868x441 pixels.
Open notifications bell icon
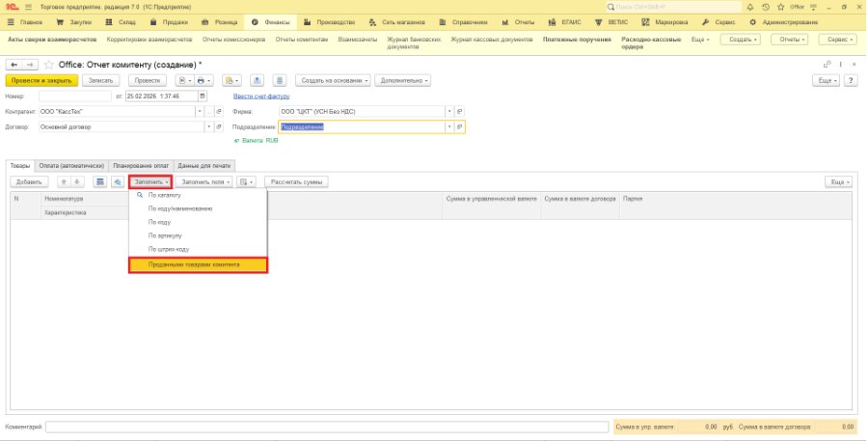click(x=750, y=7)
